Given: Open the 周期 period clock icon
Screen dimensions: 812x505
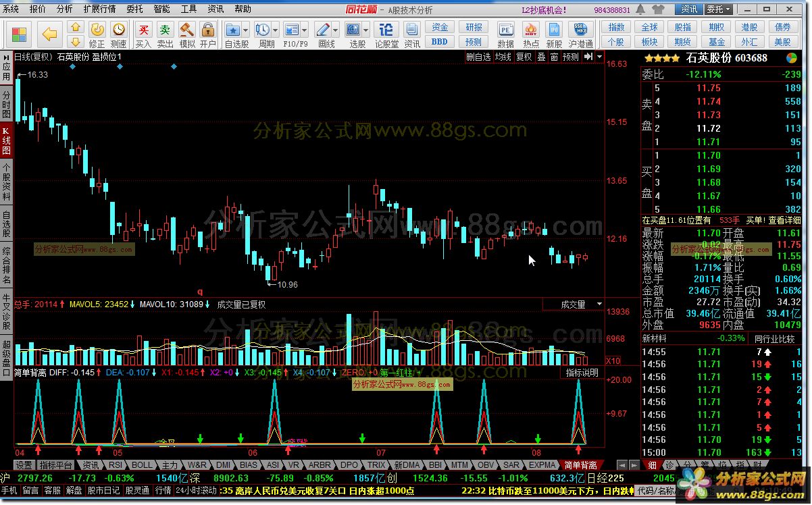Looking at the screenshot, I should click(262, 34).
